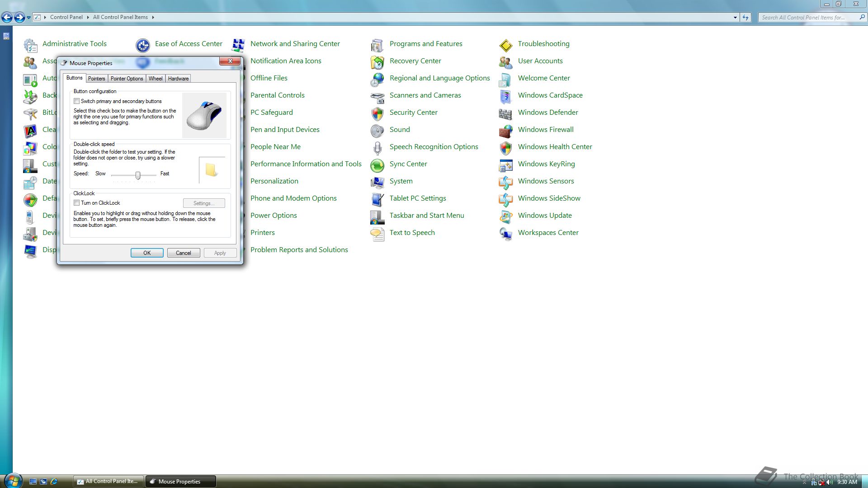The height and width of the screenshot is (488, 868).
Task: Open the Windows Start orb
Action: (12, 480)
